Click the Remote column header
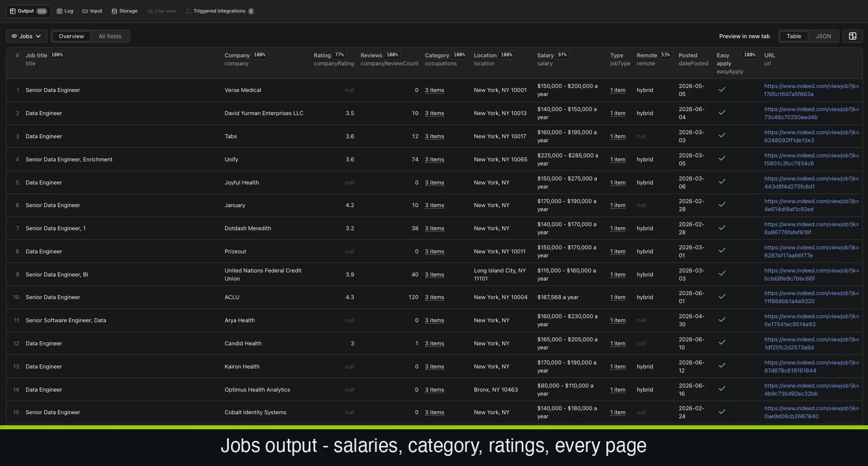This screenshot has height=466, width=868. coord(647,55)
